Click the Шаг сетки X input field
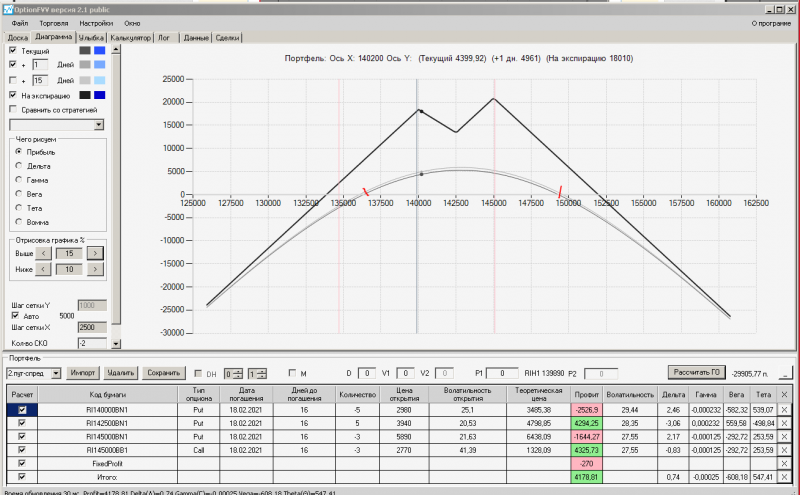The width and height of the screenshot is (800, 495). [x=92, y=327]
